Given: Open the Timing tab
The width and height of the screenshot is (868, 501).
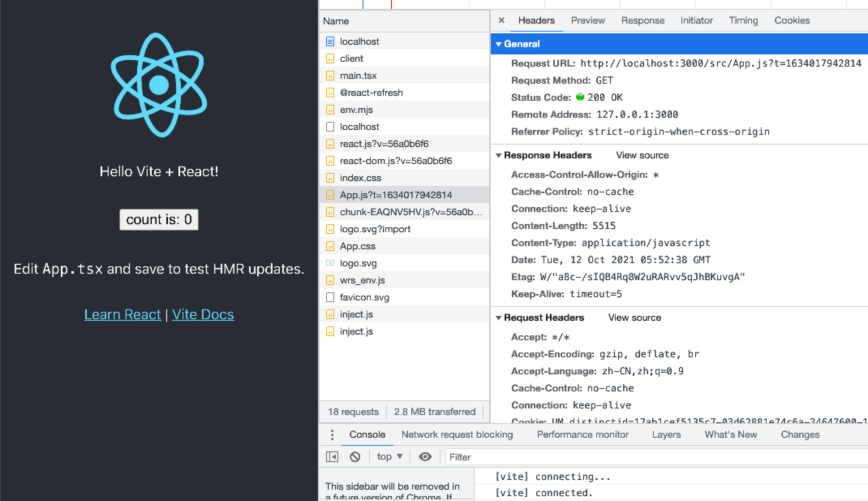Looking at the screenshot, I should [x=743, y=20].
